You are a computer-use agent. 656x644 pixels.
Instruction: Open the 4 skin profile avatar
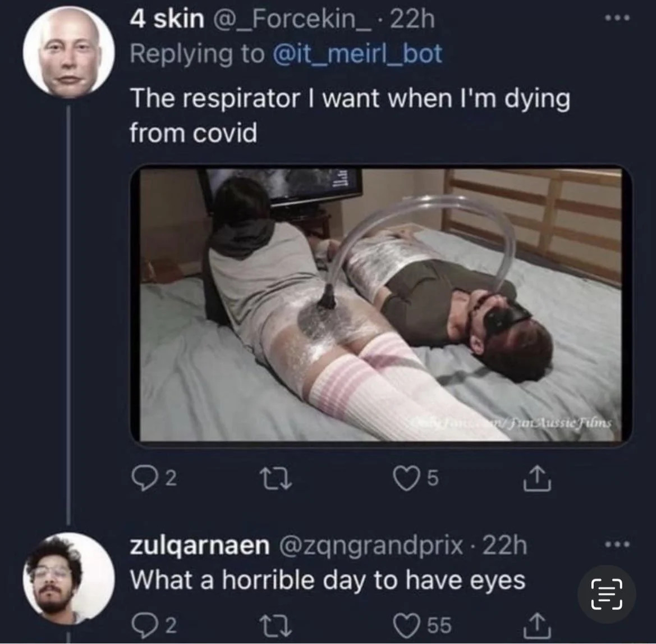68,52
